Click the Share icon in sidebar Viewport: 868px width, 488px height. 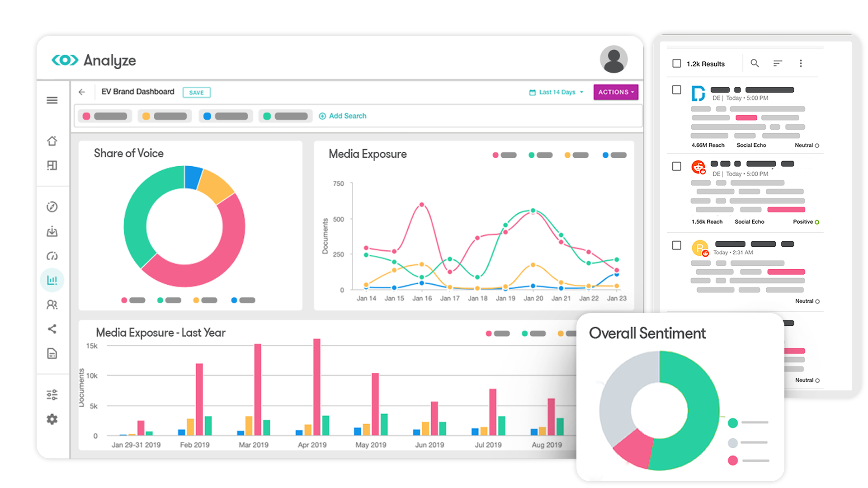52,328
